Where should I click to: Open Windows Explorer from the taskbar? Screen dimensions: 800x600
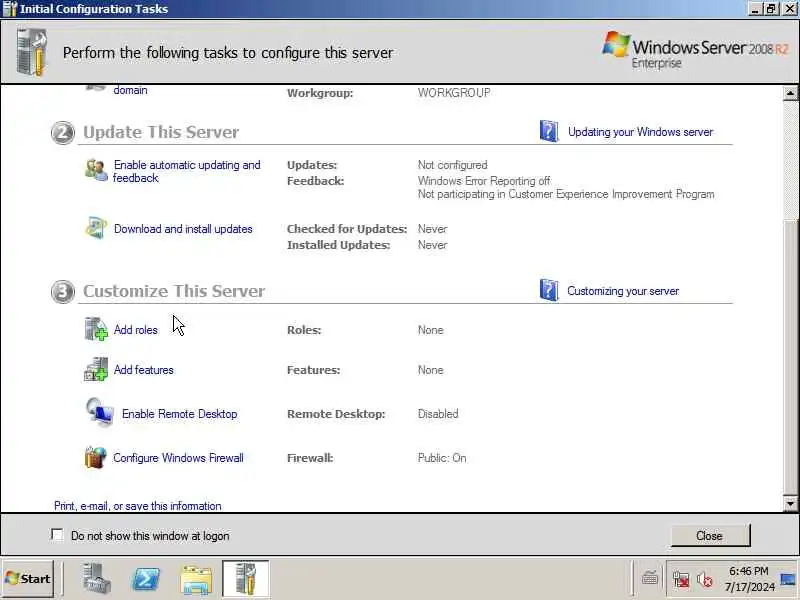196,580
